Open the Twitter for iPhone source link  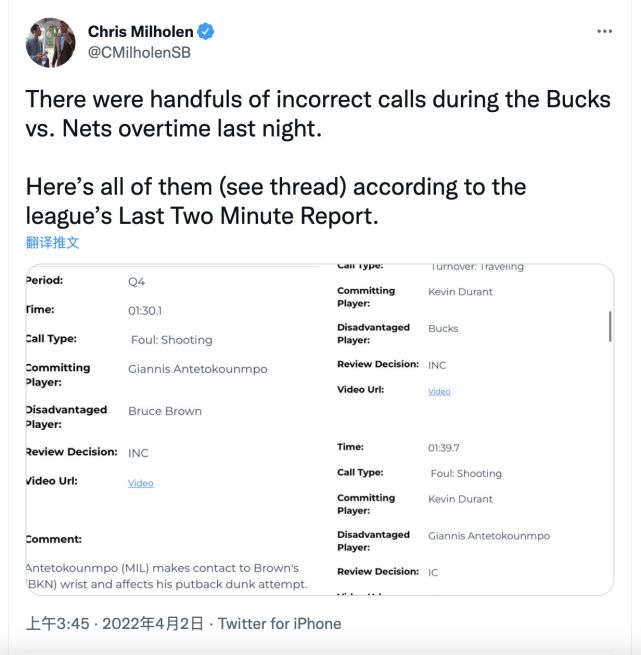tap(279, 623)
